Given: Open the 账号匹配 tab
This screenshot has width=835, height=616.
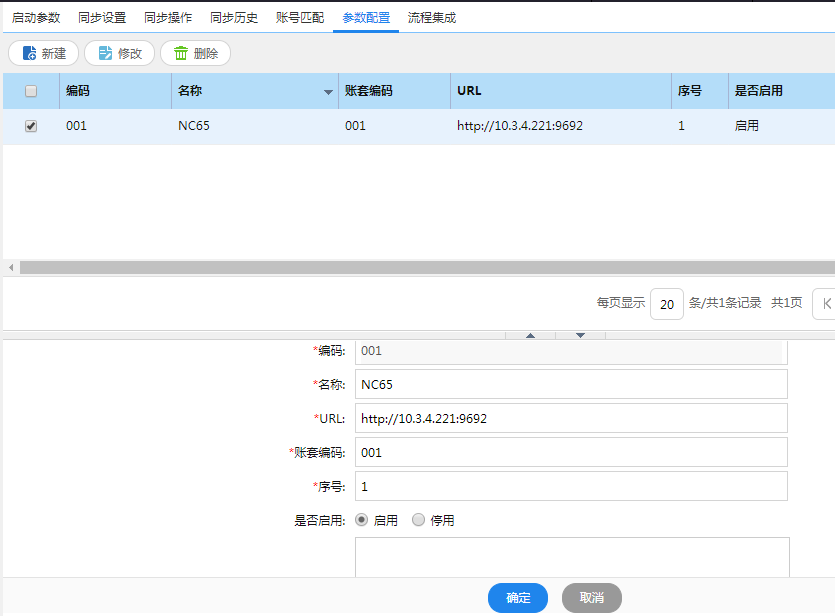Looking at the screenshot, I should (300, 18).
